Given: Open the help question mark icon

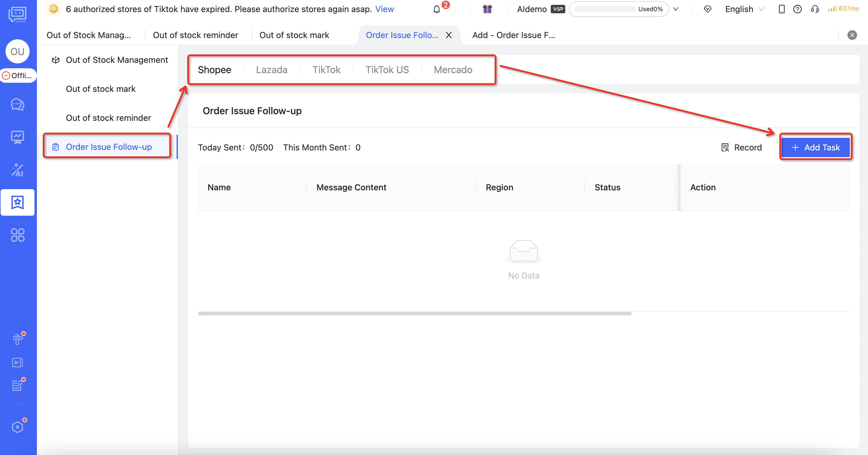Looking at the screenshot, I should coord(798,9).
